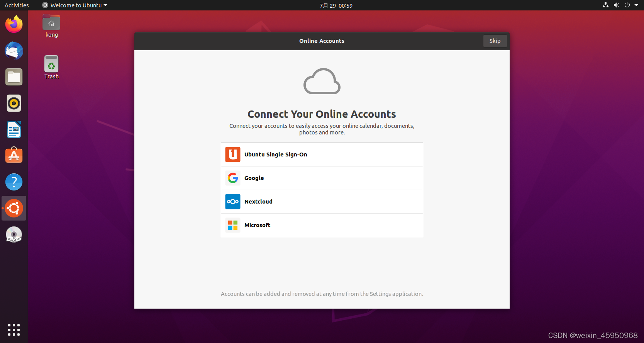Skip the Online Accounts setup
644x343 pixels.
pyautogui.click(x=495, y=41)
